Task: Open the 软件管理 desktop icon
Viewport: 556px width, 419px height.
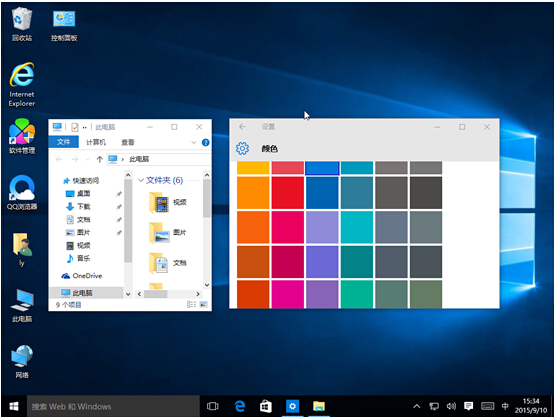Action: pyautogui.click(x=22, y=136)
